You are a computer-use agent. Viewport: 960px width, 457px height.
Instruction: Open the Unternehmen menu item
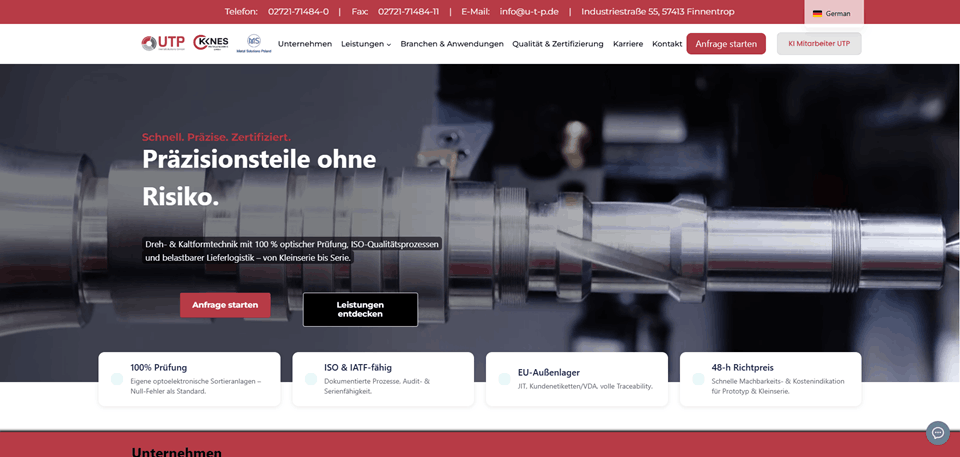click(305, 44)
